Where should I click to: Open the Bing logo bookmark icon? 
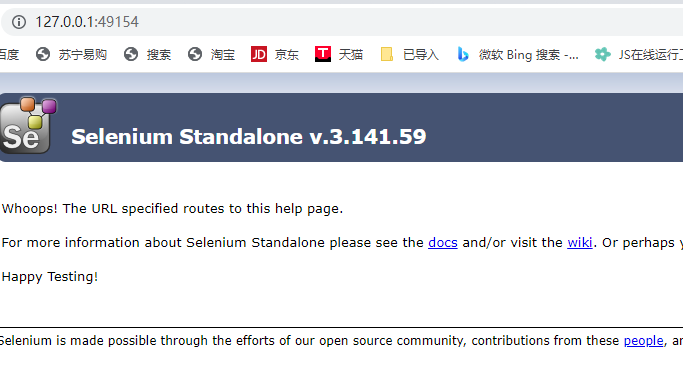463,54
